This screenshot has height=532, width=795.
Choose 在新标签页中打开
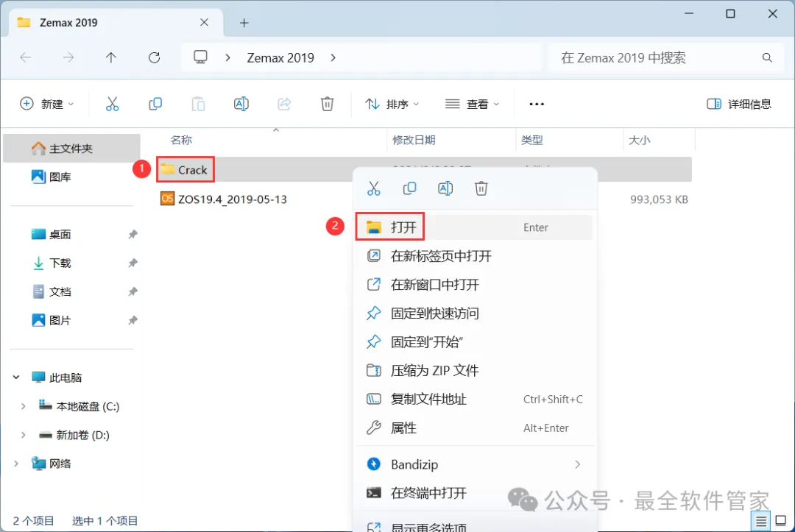coord(473,256)
